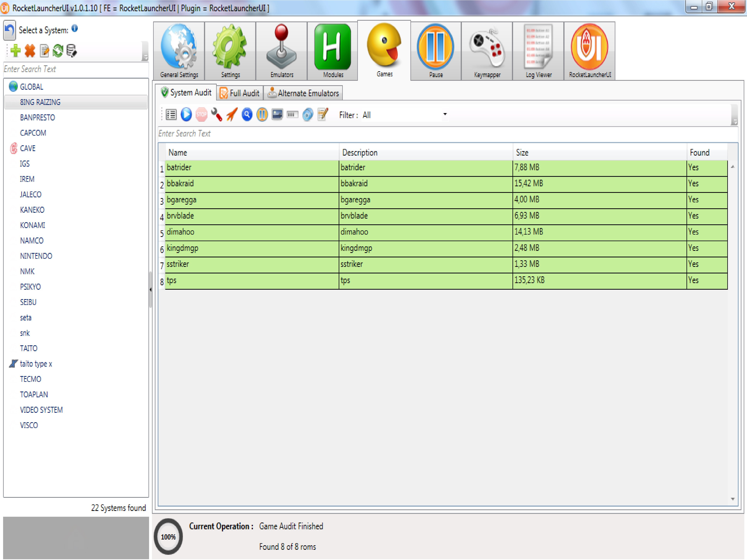
Task: Open the Settings gear tab
Action: (230, 51)
